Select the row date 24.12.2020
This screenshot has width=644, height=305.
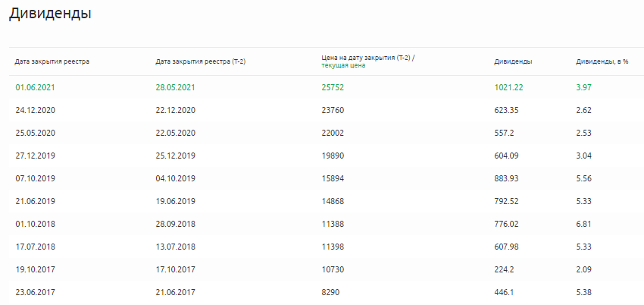coord(35,110)
